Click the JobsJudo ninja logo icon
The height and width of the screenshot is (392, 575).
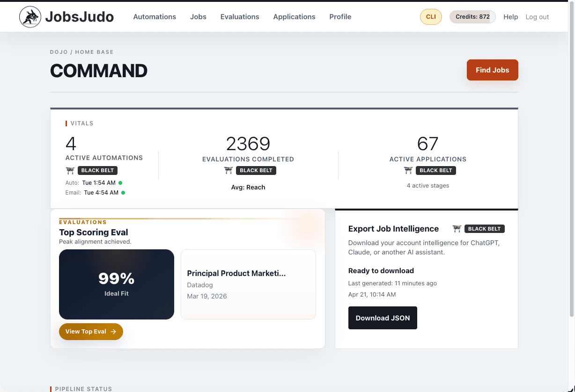point(30,17)
